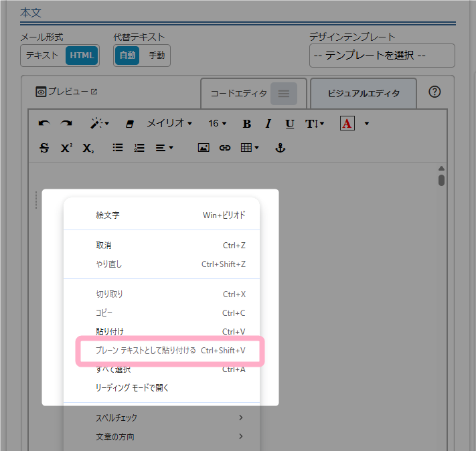Click the red font color A swatch

coord(347,124)
